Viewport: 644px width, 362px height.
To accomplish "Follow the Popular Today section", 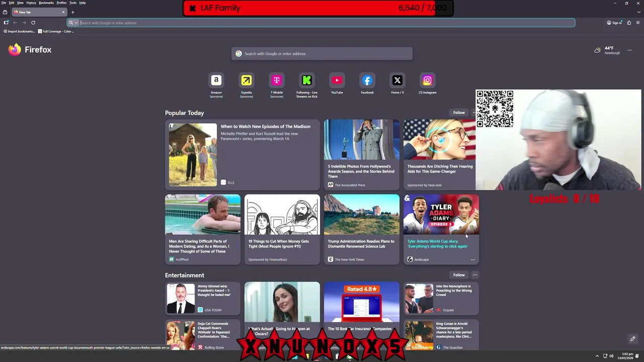I will 459,113.
